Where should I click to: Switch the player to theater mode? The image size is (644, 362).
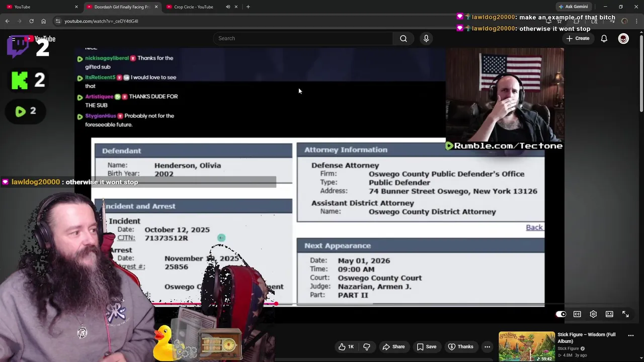coord(609,314)
